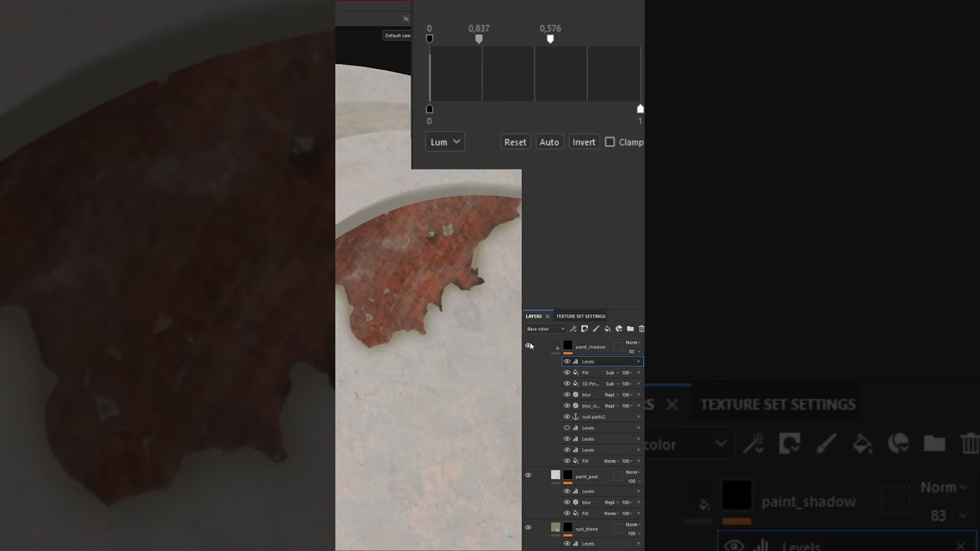This screenshot has width=980, height=551.
Task: Toggle visibility of the selected Levels effect
Action: coord(567,361)
